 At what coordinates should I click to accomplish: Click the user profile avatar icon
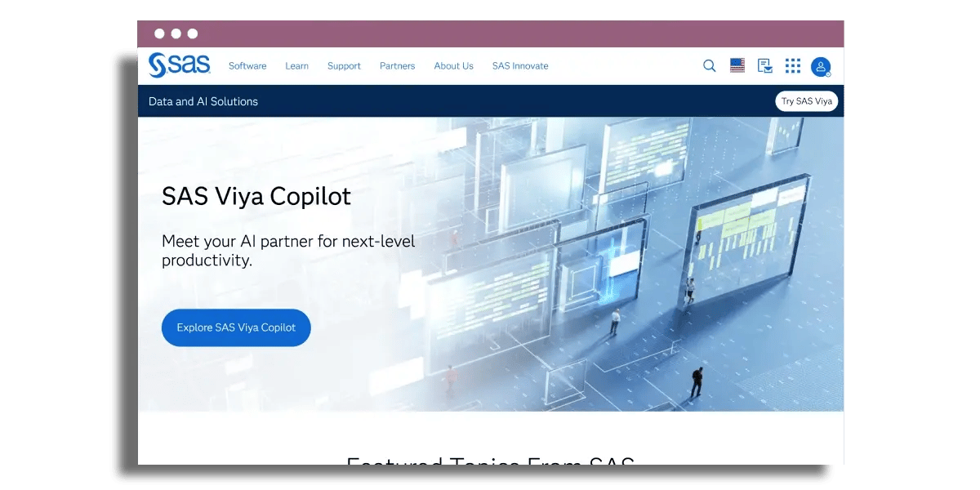(x=821, y=67)
